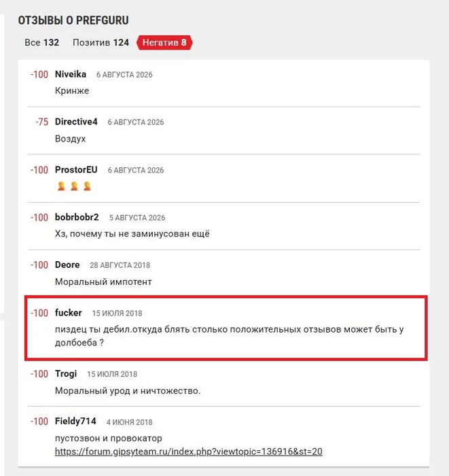
Task: Click the -100 score next to Niveika
Action: [39, 74]
